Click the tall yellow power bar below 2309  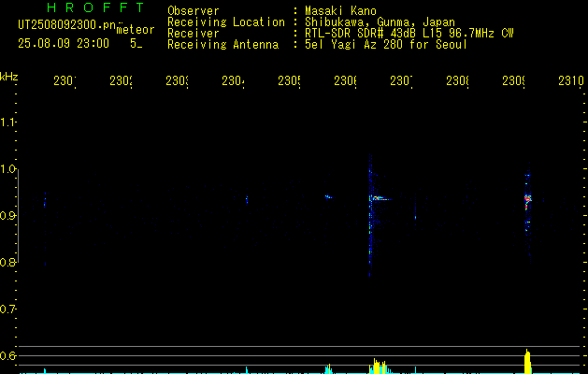click(x=527, y=361)
